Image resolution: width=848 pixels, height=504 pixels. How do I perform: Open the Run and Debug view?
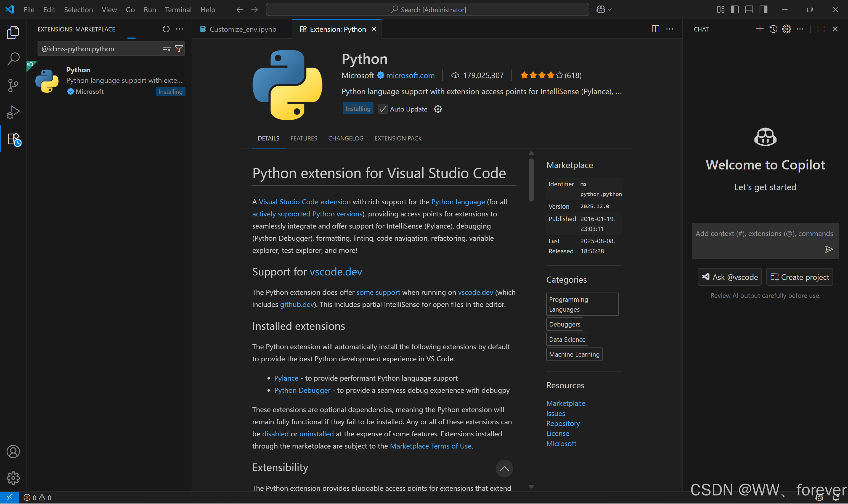[13, 112]
